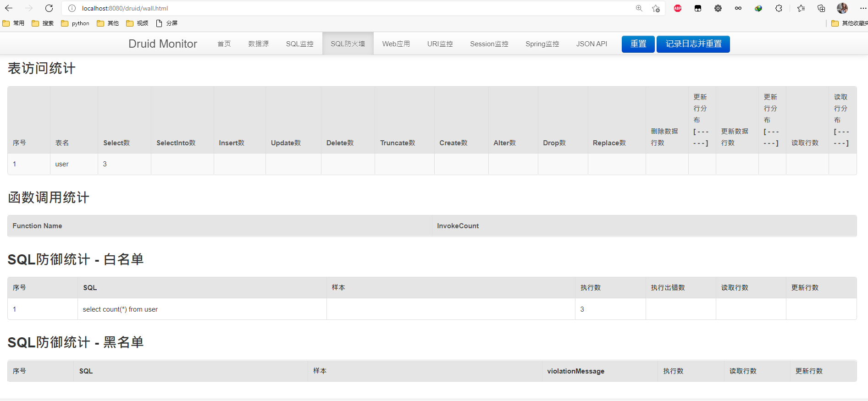Switch to the 数据源 tab
Screen dimensions: 868x401
259,44
